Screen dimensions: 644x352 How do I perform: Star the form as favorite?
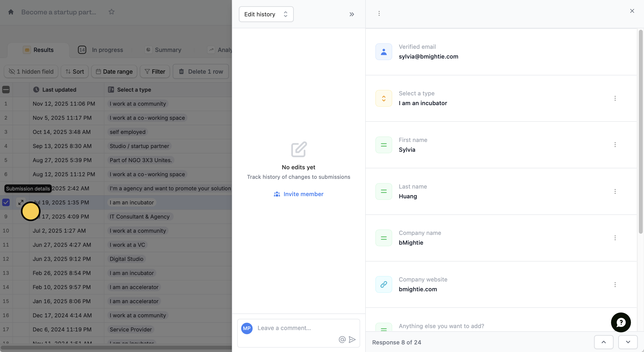click(x=111, y=12)
